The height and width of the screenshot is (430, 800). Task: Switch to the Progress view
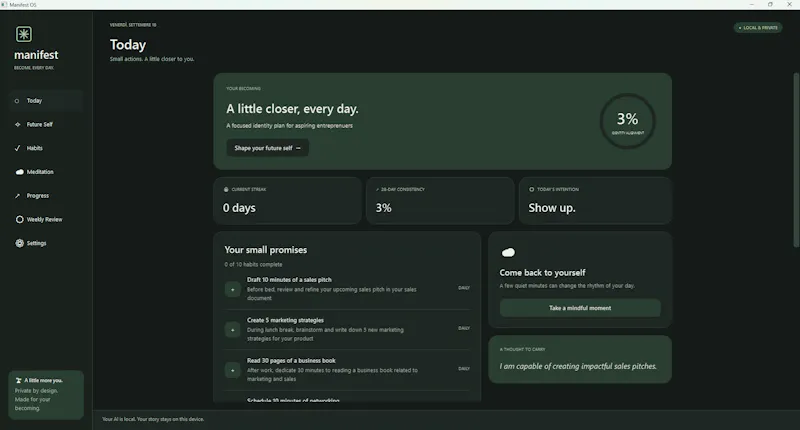46,196
